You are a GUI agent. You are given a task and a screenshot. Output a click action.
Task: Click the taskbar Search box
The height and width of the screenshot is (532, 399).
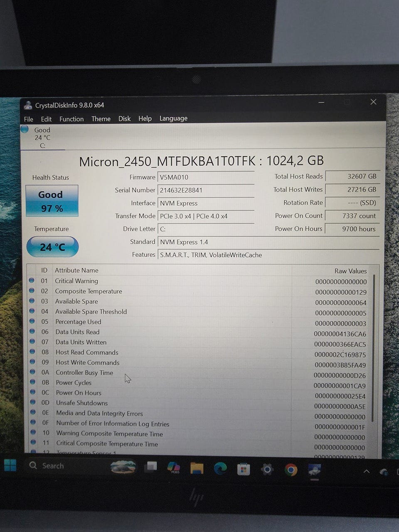pos(82,466)
